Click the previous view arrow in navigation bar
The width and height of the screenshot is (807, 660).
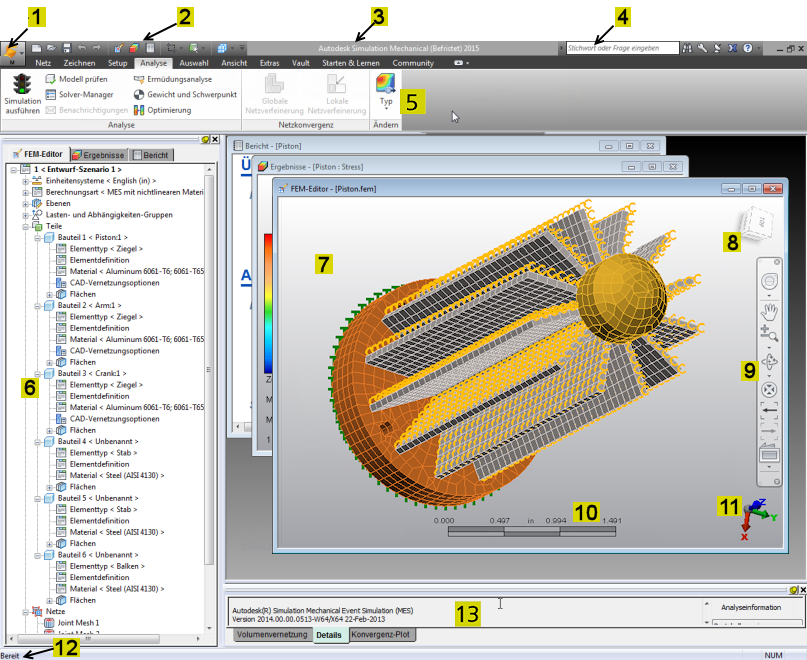tap(769, 410)
